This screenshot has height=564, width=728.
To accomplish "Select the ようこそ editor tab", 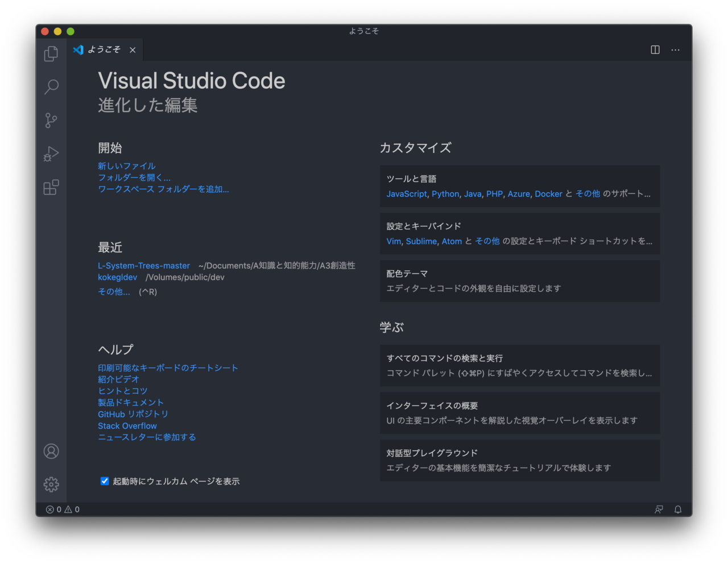I will click(x=105, y=50).
